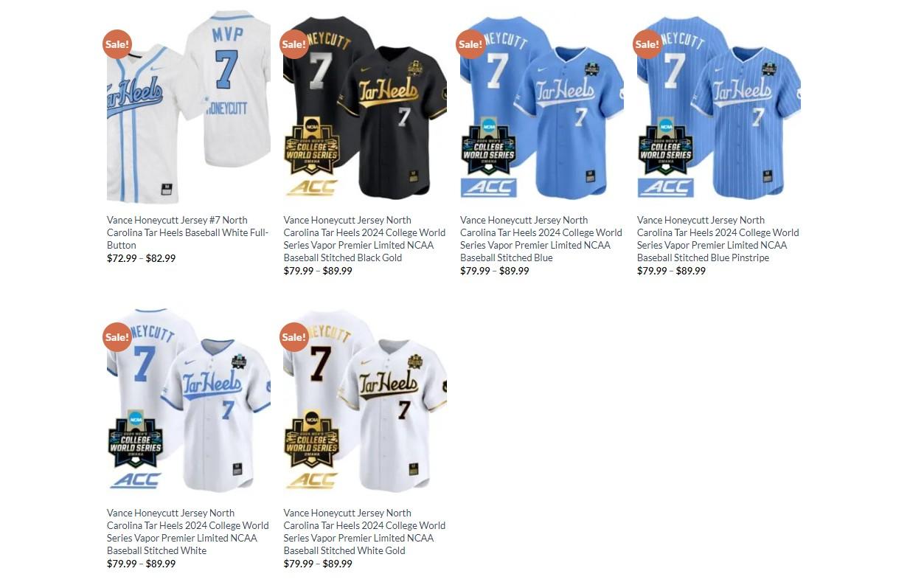Click the Sale badge on the Stitched Blue jersey
This screenshot has width=924, height=588.
pyautogui.click(x=470, y=44)
